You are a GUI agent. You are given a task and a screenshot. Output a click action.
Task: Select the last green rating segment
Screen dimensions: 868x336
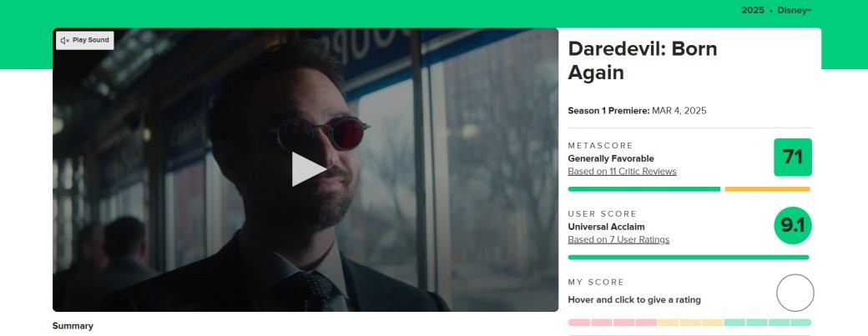[x=800, y=322]
